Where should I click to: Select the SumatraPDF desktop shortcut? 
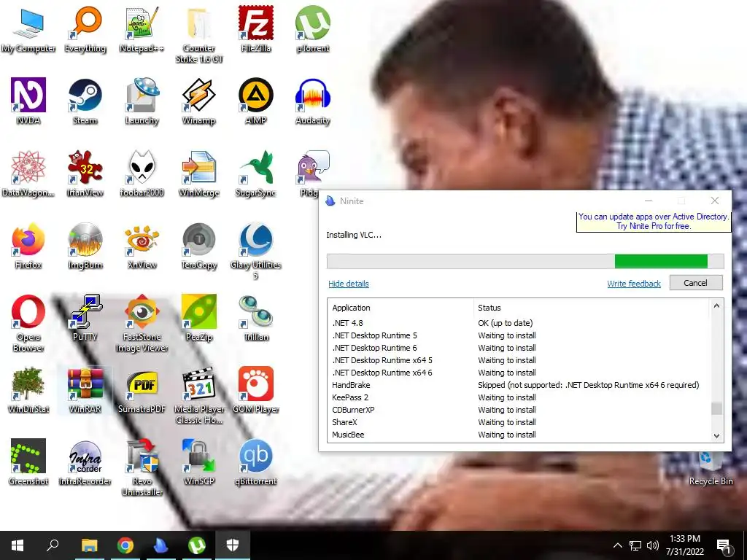(142, 390)
